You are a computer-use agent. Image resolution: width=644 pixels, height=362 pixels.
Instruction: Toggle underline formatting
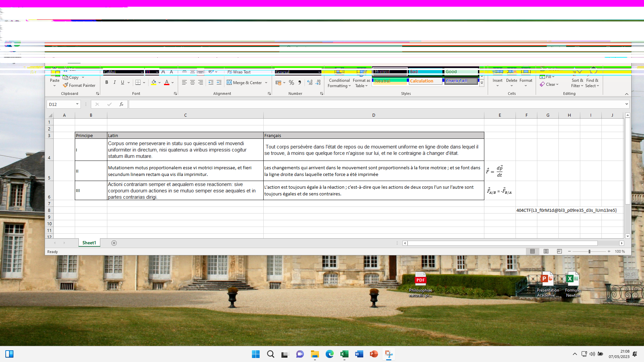pos(123,82)
